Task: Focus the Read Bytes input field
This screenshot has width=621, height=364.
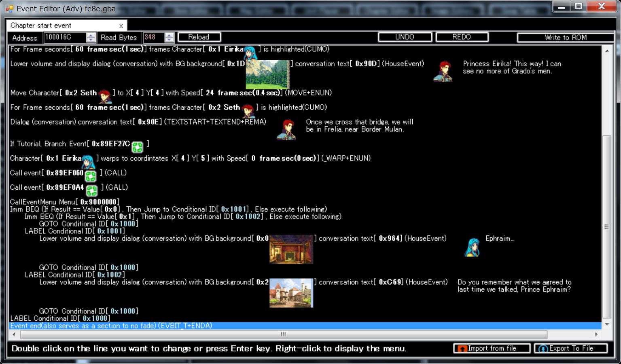Action: click(x=154, y=37)
